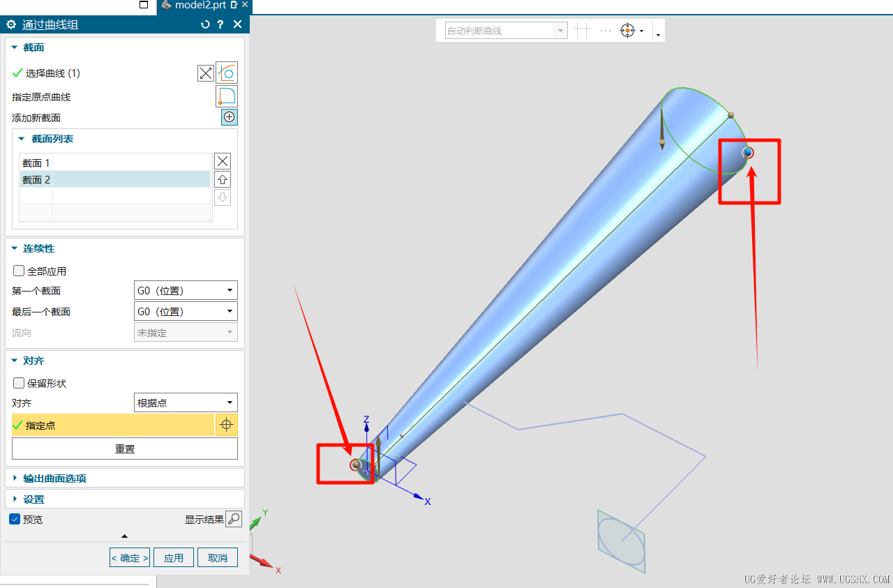Click the 重置 button
Screen dimensions: 893x588
pyautogui.click(x=125, y=448)
